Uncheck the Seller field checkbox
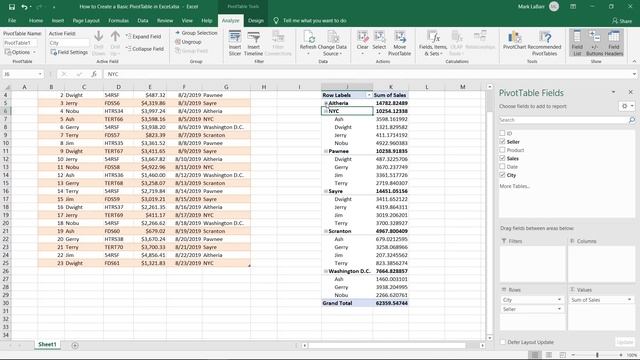This screenshot has height=360, width=640. click(502, 142)
